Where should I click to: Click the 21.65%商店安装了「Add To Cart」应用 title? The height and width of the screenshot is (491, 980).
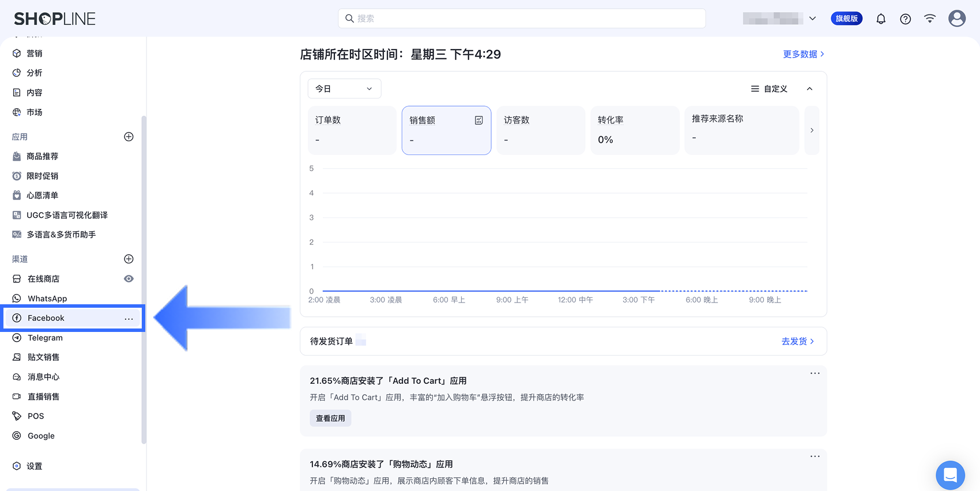388,381
